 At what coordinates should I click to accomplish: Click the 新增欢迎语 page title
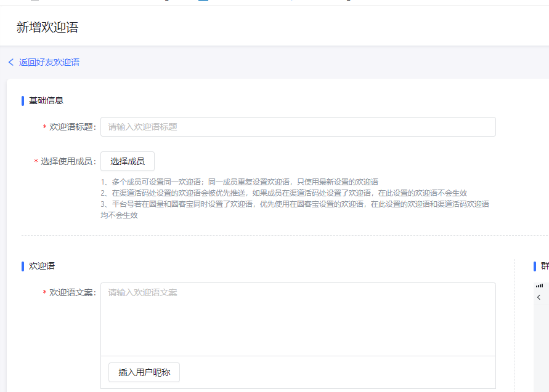pos(47,27)
